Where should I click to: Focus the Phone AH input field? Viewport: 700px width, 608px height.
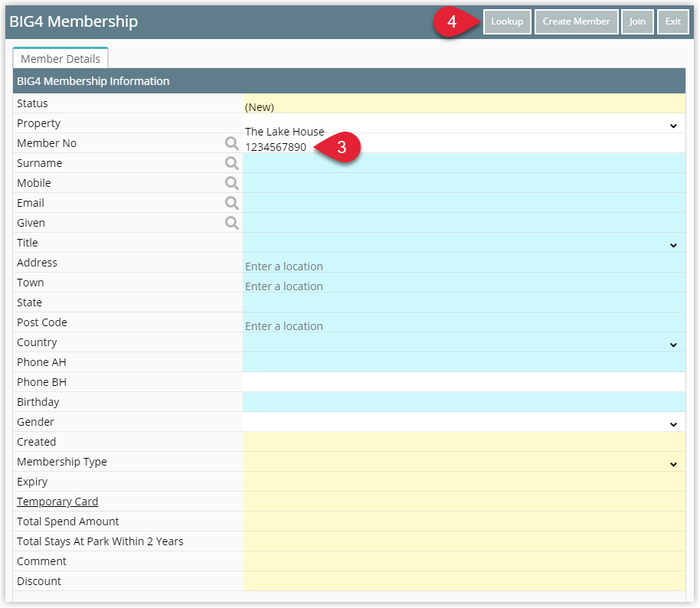(464, 362)
